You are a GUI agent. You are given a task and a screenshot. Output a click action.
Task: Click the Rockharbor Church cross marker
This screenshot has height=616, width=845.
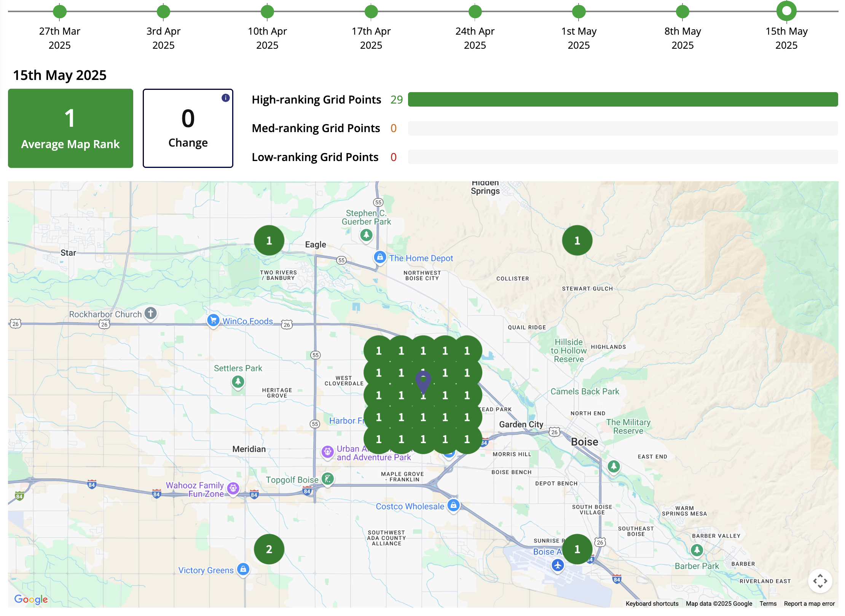click(x=151, y=314)
